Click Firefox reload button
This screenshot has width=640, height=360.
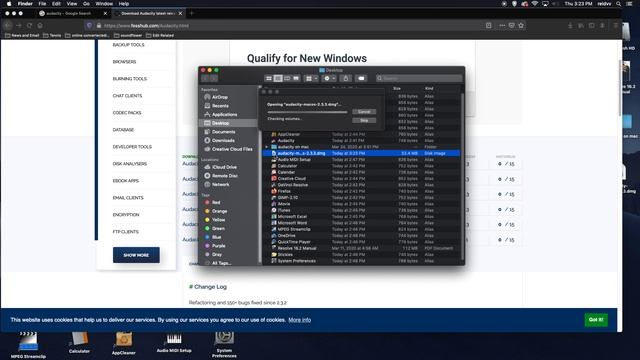[x=29, y=25]
